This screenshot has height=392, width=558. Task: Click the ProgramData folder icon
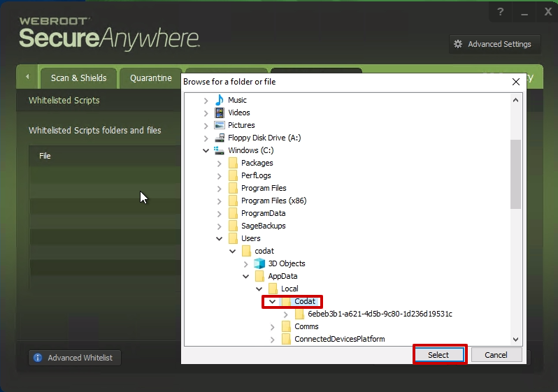[233, 213]
